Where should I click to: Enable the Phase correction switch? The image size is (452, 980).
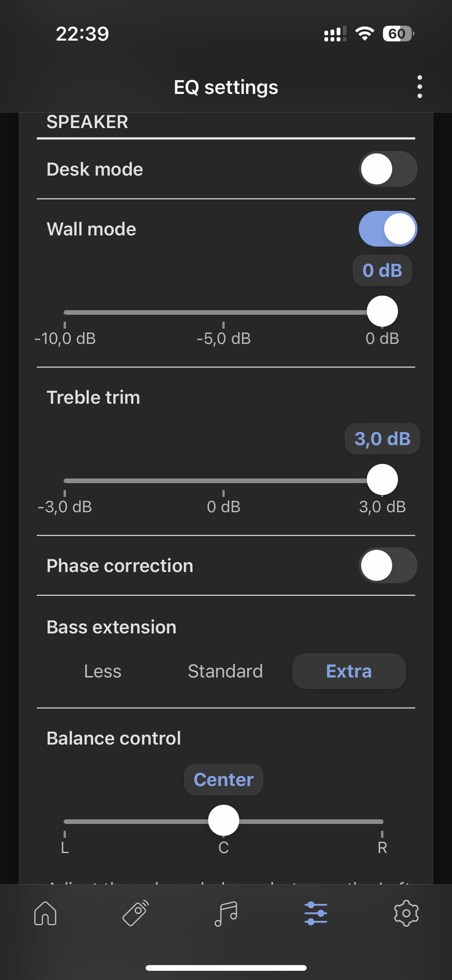pos(388,566)
